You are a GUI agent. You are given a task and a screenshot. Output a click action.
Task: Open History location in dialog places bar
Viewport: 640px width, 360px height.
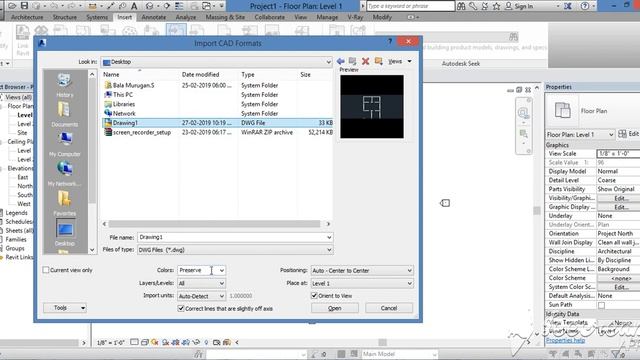(64, 85)
